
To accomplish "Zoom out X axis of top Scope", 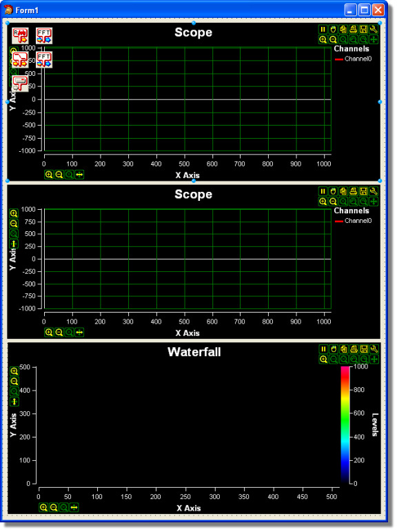I will 59,175.
